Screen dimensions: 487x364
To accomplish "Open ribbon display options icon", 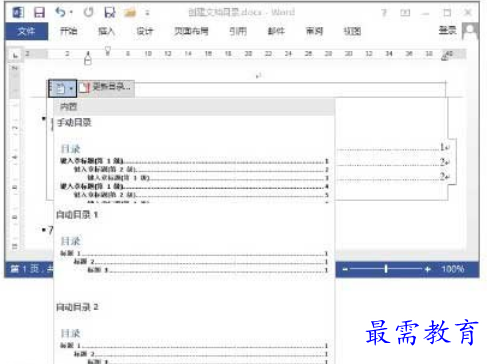I will (x=405, y=13).
